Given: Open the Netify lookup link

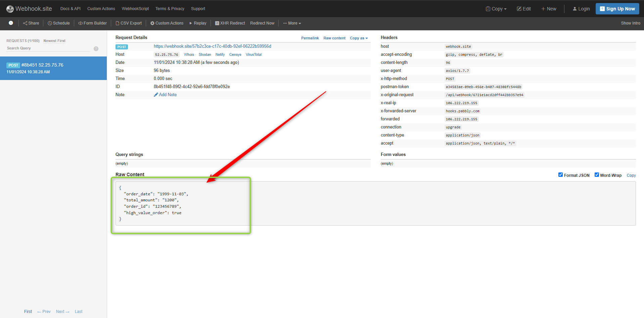Looking at the screenshot, I should pyautogui.click(x=220, y=54).
